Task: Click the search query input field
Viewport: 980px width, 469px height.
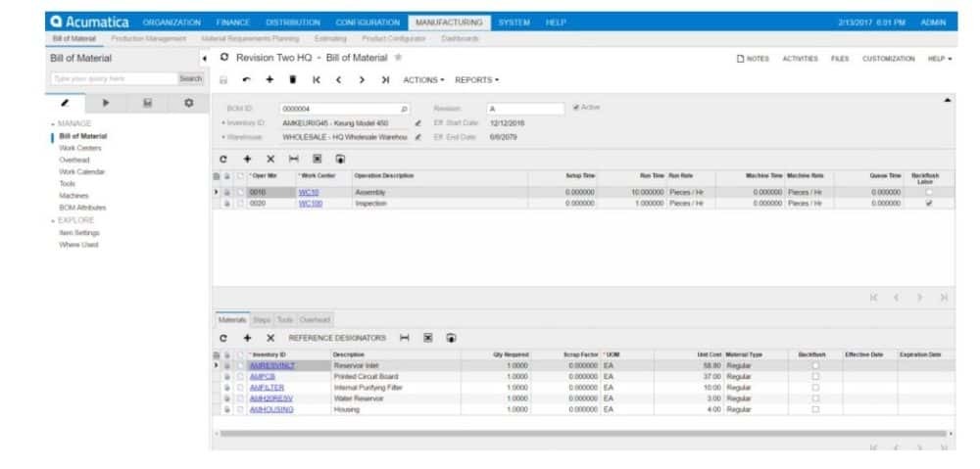Action: 113,78
